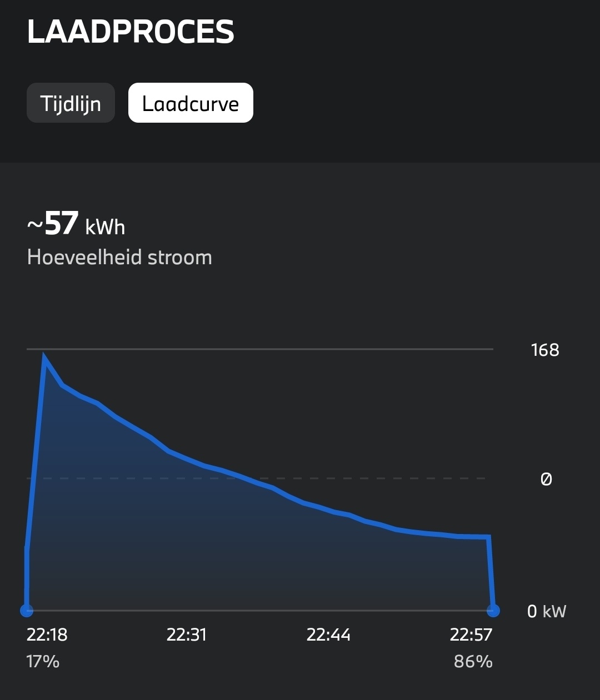600x700 pixels.
Task: Click the flat end section of the curve
Action: pos(472,536)
